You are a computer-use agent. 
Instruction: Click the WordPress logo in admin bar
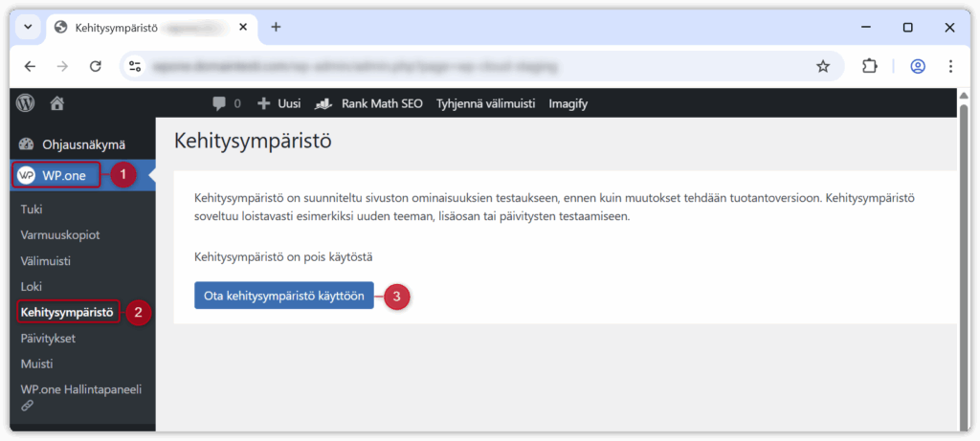(25, 102)
